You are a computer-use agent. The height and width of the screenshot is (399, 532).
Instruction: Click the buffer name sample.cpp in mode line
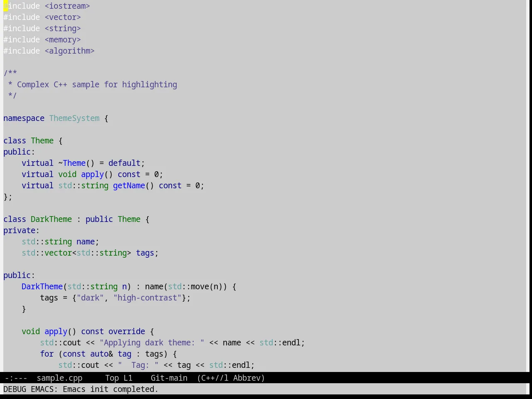(x=59, y=378)
